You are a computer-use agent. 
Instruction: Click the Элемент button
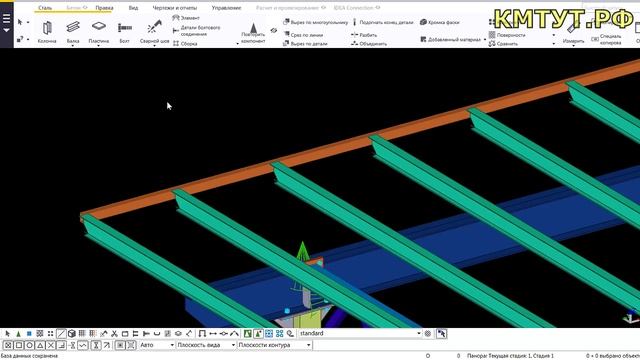pos(186,18)
